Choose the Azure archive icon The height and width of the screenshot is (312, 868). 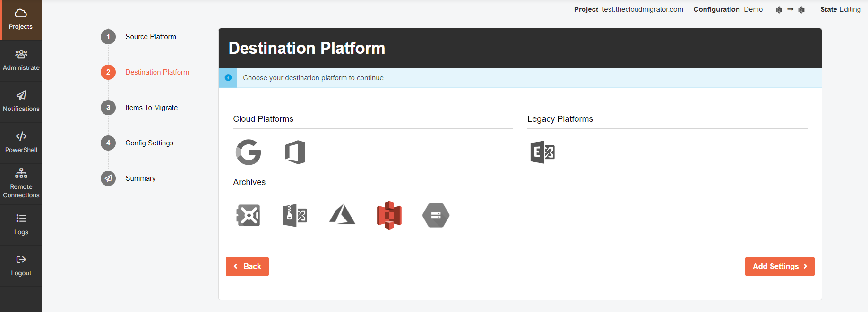tap(342, 215)
